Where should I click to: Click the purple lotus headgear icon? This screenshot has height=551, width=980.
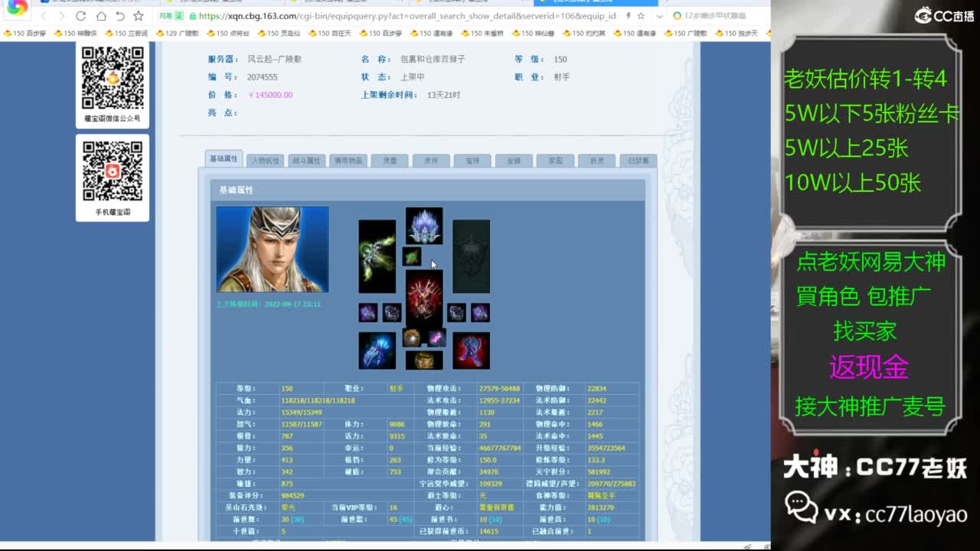(424, 226)
